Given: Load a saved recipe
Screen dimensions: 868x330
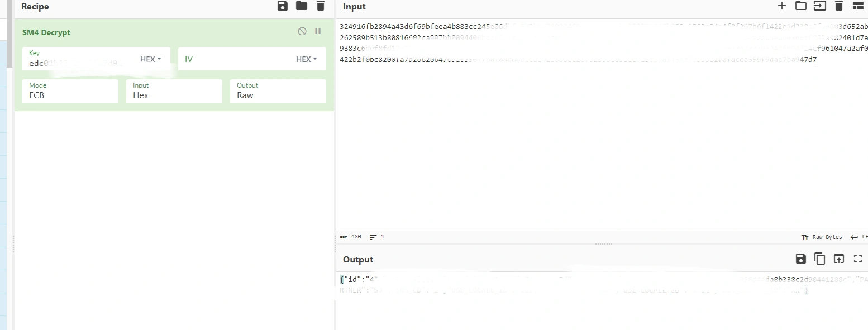Looking at the screenshot, I should 302,6.
